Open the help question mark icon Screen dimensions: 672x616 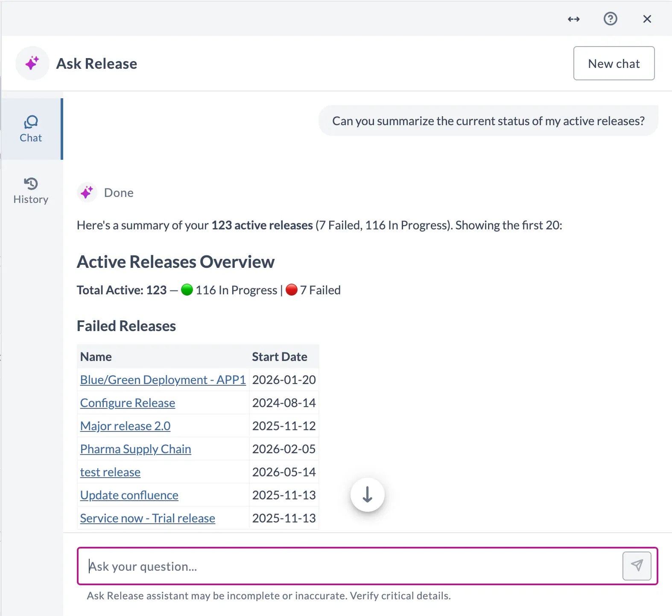611,19
